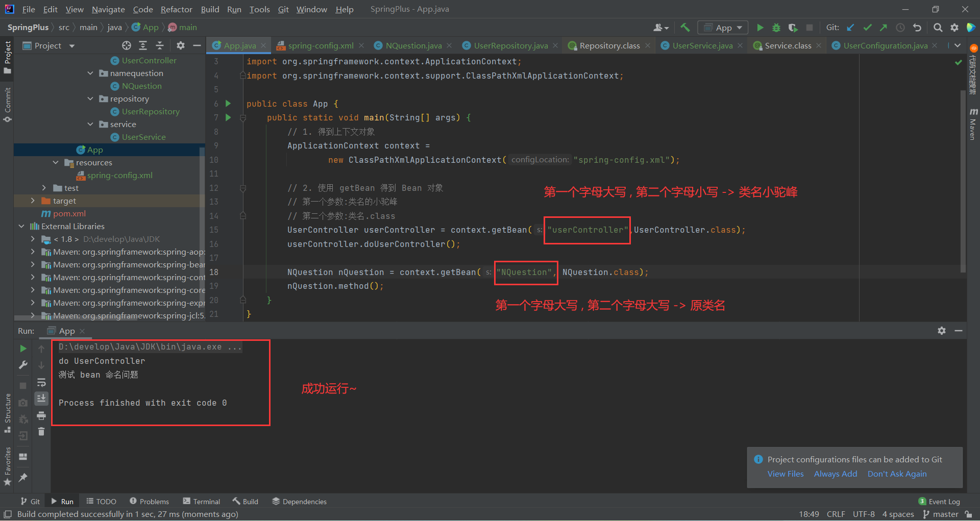Pin the Run tab with pin icon
Viewport: 980px width, 521px height.
(x=23, y=477)
